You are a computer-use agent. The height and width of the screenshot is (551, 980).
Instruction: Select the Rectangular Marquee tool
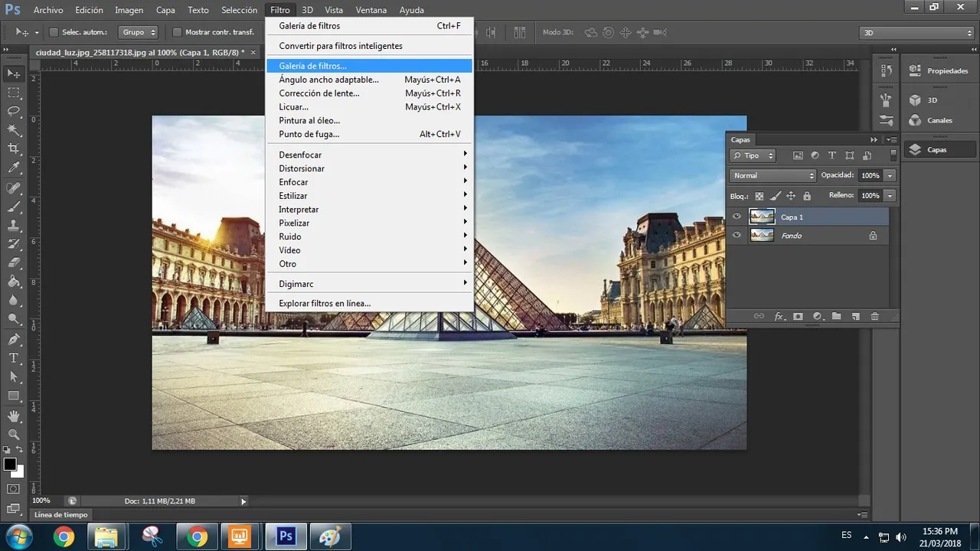pos(14,93)
